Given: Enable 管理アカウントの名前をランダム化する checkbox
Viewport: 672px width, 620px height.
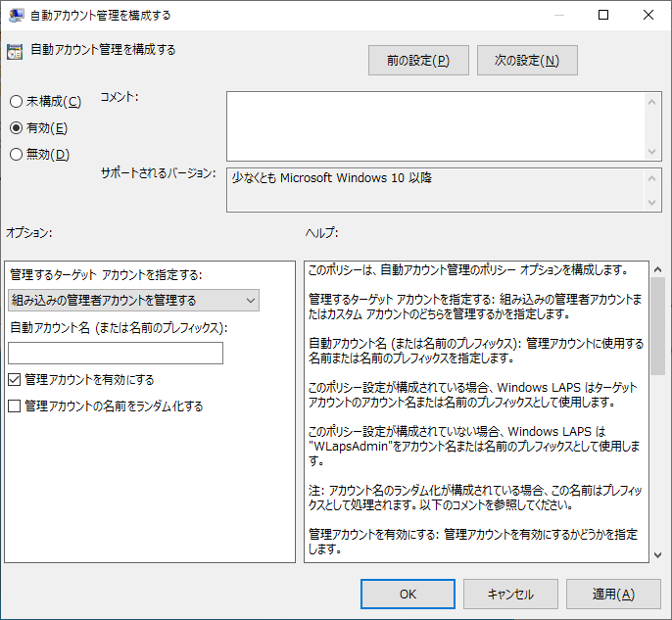Looking at the screenshot, I should [15, 405].
